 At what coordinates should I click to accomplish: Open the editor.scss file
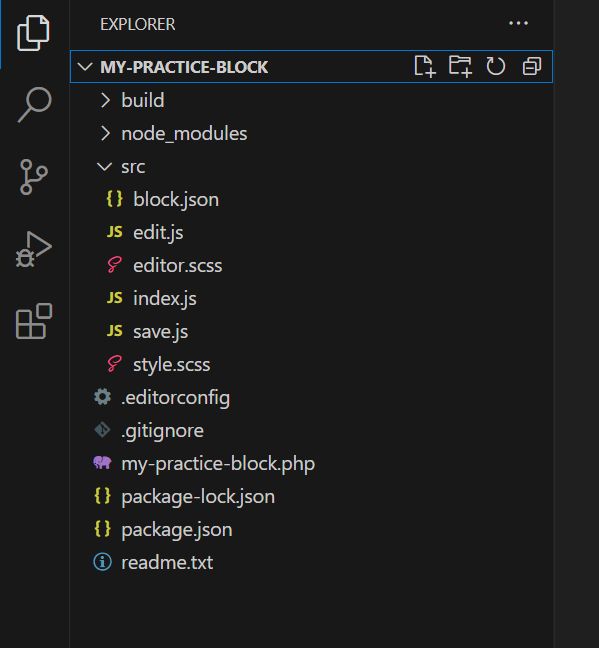tap(177, 265)
